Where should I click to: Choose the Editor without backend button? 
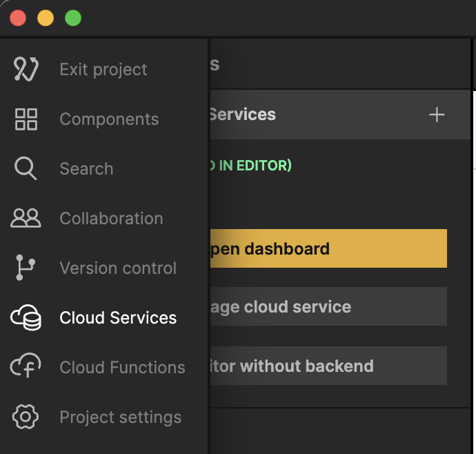(x=328, y=366)
